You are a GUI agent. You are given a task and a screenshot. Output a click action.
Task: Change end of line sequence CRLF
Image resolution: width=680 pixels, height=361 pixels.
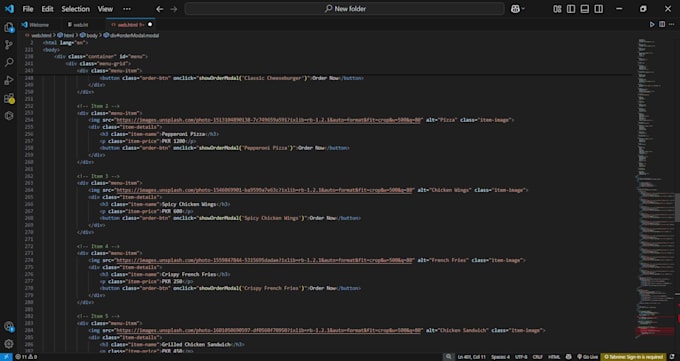[538, 357]
